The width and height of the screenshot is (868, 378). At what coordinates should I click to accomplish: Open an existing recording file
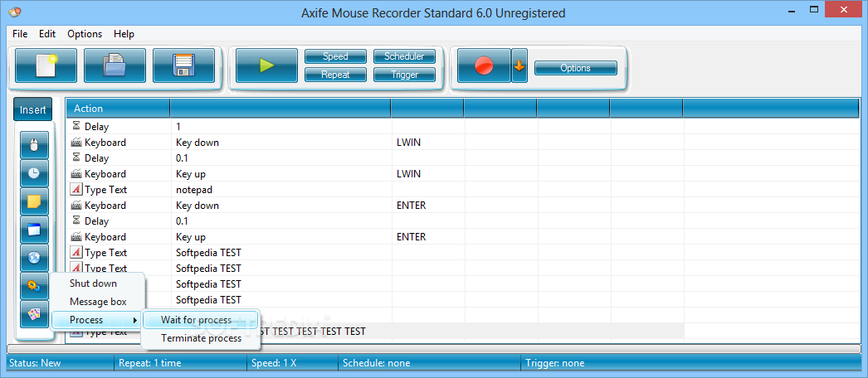click(115, 65)
